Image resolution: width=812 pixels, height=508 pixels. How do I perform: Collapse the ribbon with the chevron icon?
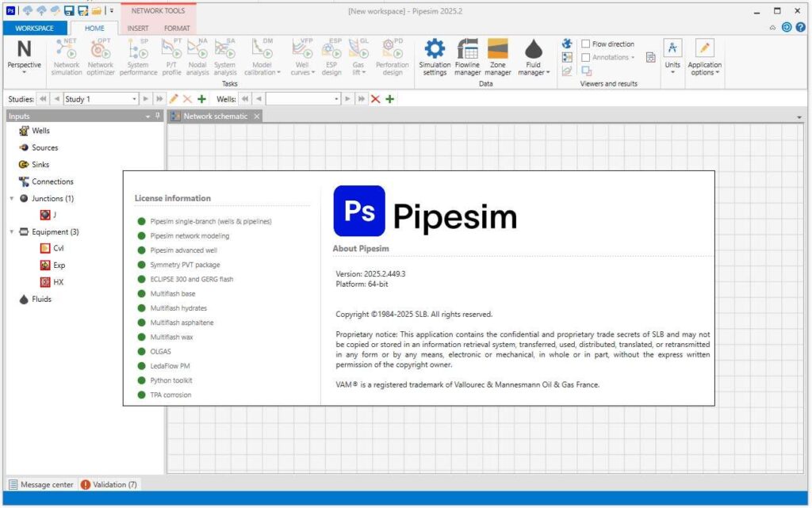point(772,28)
